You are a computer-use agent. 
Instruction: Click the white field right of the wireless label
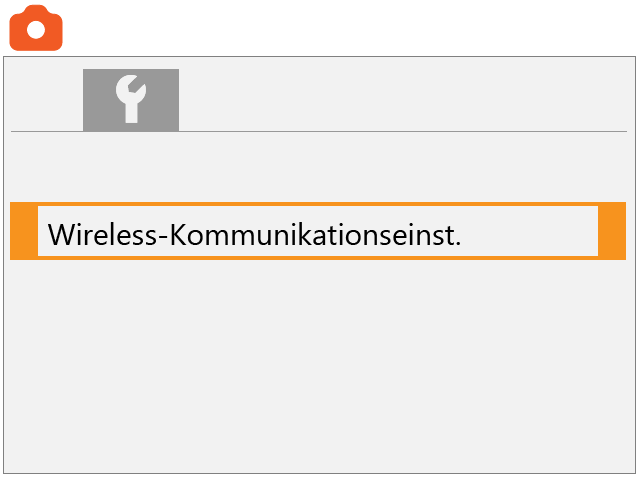coord(530,232)
